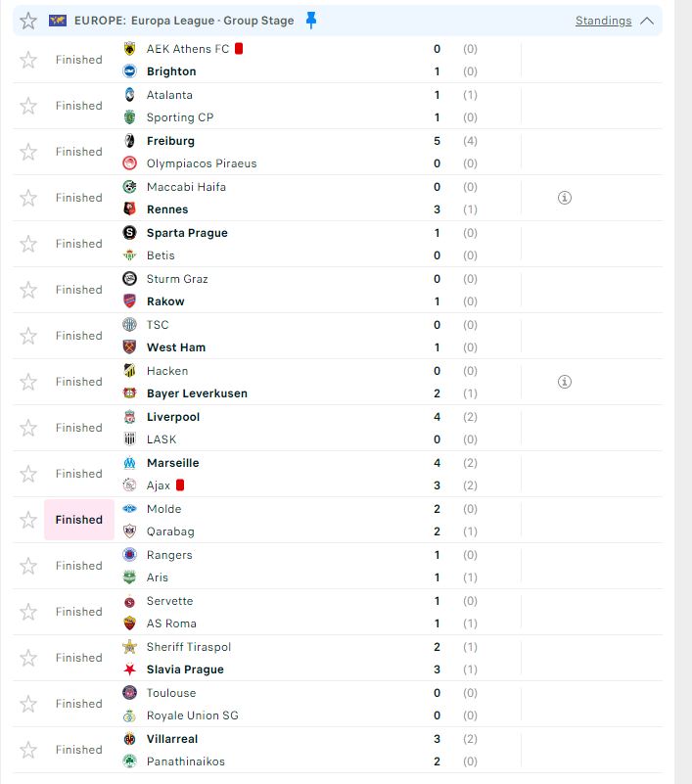Favorite the Liverpool vs LASK match

point(28,428)
